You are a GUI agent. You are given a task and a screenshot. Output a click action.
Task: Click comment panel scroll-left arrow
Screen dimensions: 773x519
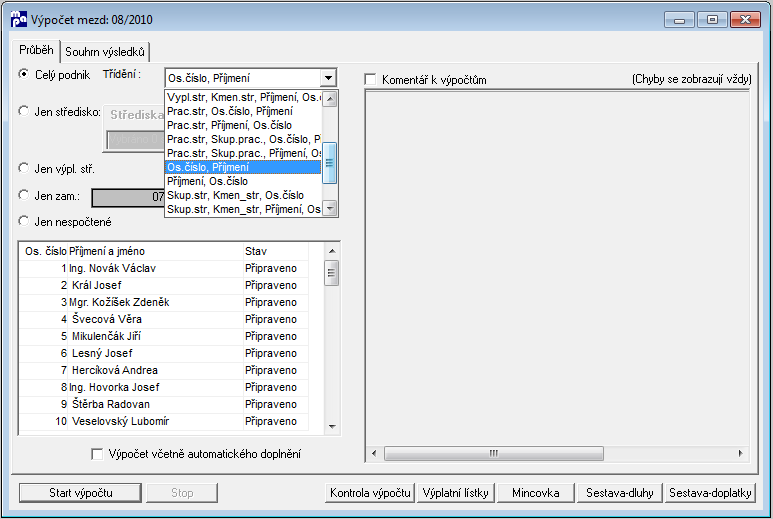[374, 453]
